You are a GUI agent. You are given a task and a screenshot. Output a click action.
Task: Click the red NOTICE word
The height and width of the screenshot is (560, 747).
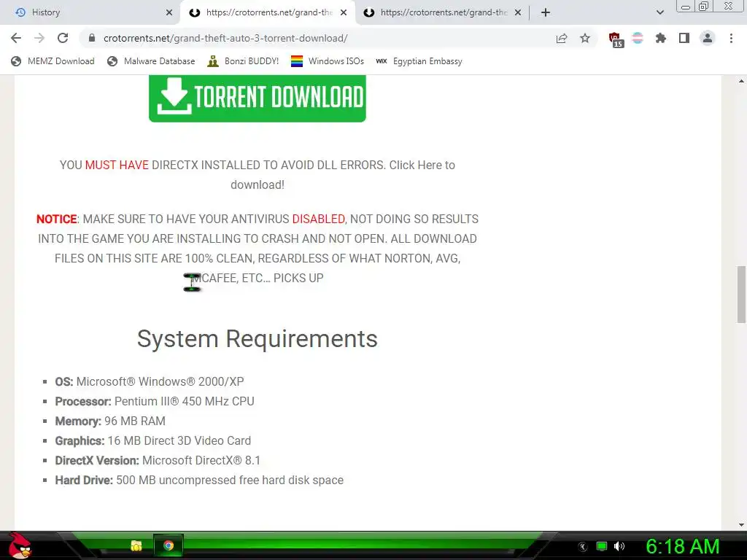click(57, 219)
